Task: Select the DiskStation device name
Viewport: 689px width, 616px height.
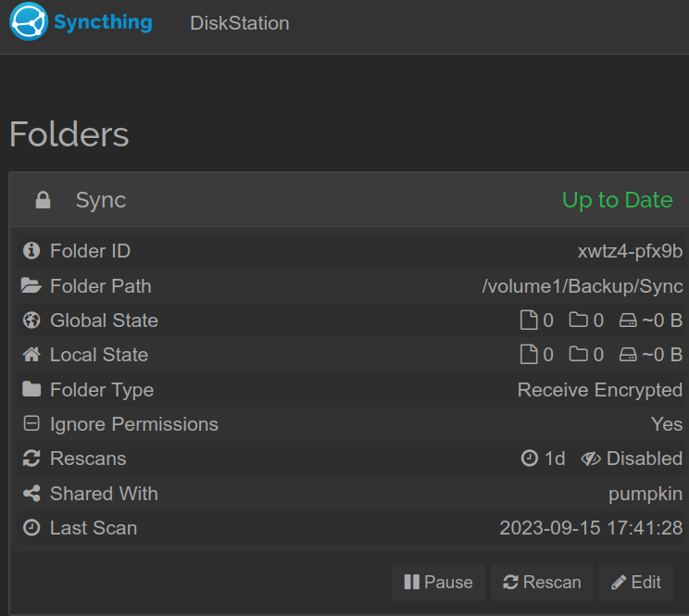Action: pyautogui.click(x=240, y=23)
